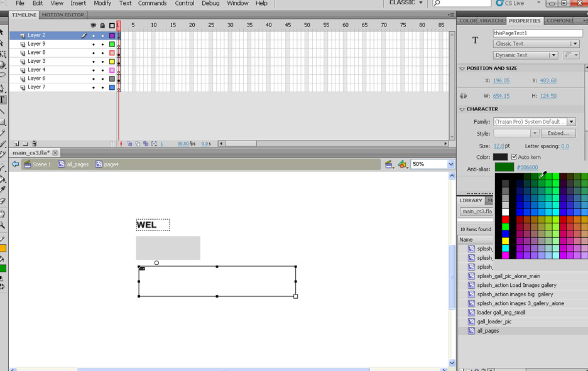The width and height of the screenshot is (588, 371).
Task: Select the Text tool in toolbox
Action: pos(3,99)
